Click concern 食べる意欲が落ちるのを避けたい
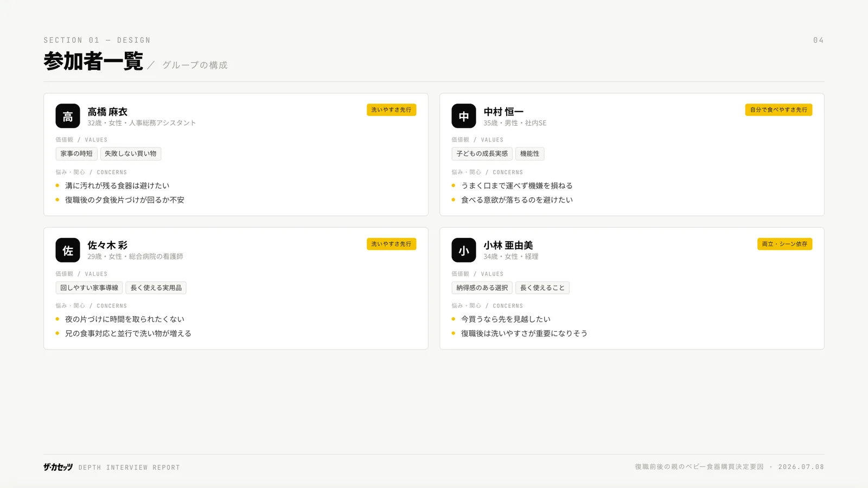The image size is (868, 488). (x=517, y=200)
